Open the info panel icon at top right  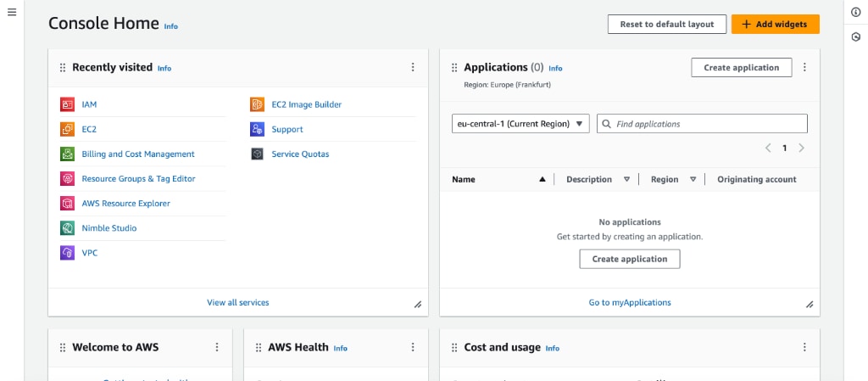coord(856,12)
